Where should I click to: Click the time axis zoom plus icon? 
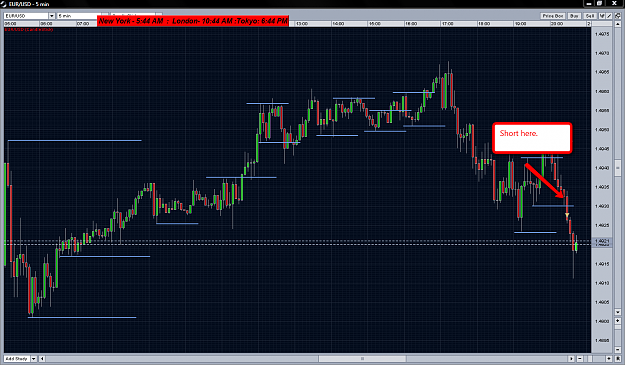point(609,359)
